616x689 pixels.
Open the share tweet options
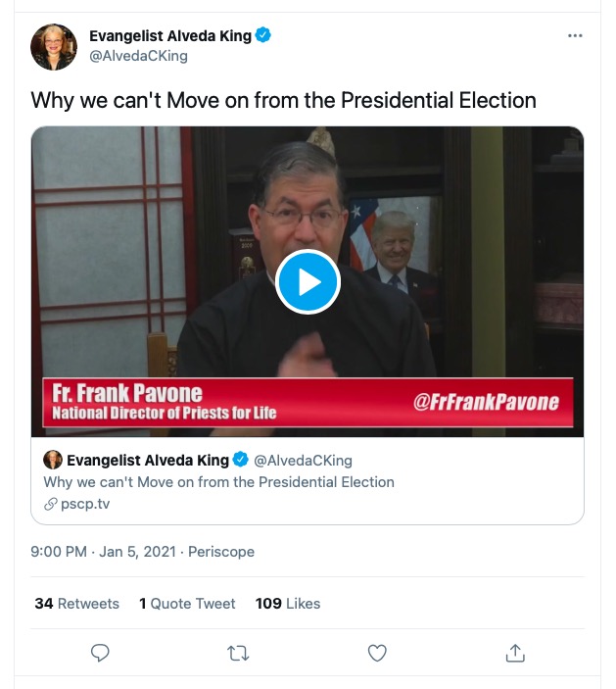[x=515, y=653]
